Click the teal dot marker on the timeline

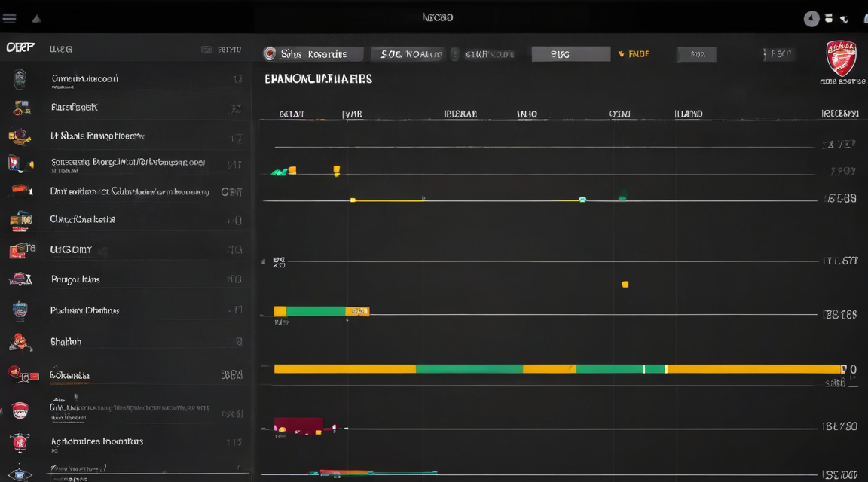click(x=582, y=200)
